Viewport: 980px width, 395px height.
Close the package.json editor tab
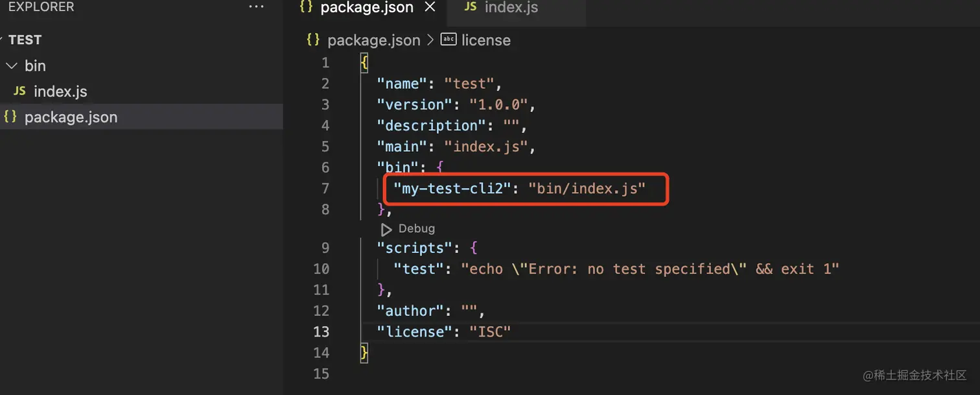point(429,8)
